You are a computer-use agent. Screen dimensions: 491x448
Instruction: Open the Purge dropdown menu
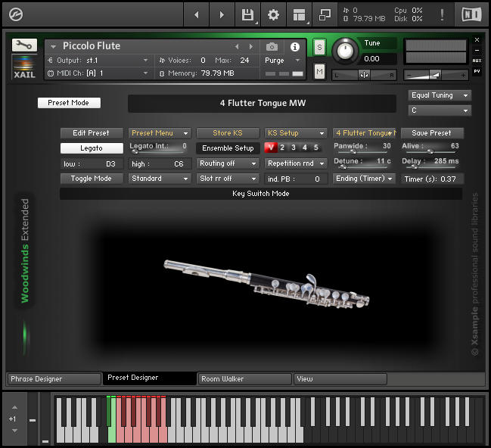pyautogui.click(x=283, y=60)
